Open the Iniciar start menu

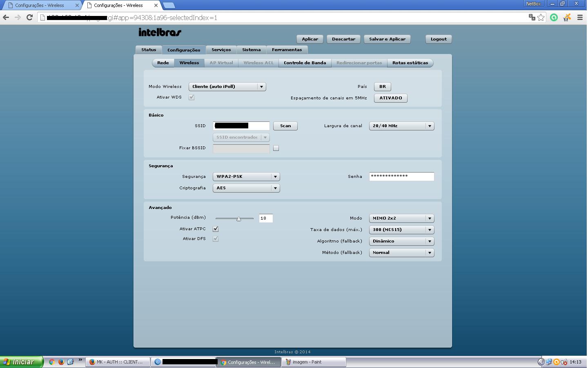pos(22,362)
